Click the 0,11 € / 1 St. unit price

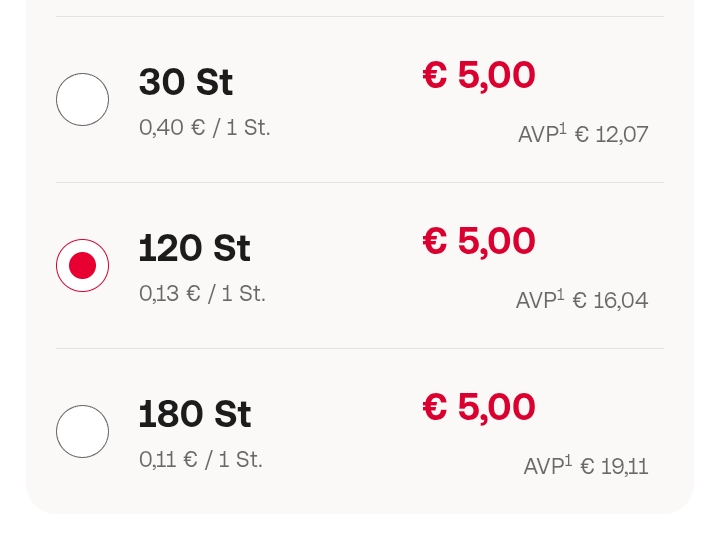pyautogui.click(x=200, y=460)
